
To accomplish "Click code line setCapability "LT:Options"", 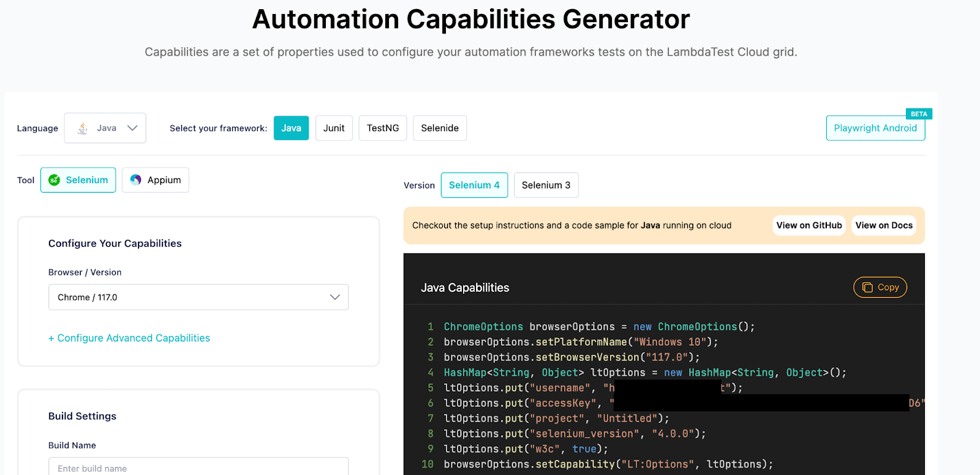I will (608, 464).
